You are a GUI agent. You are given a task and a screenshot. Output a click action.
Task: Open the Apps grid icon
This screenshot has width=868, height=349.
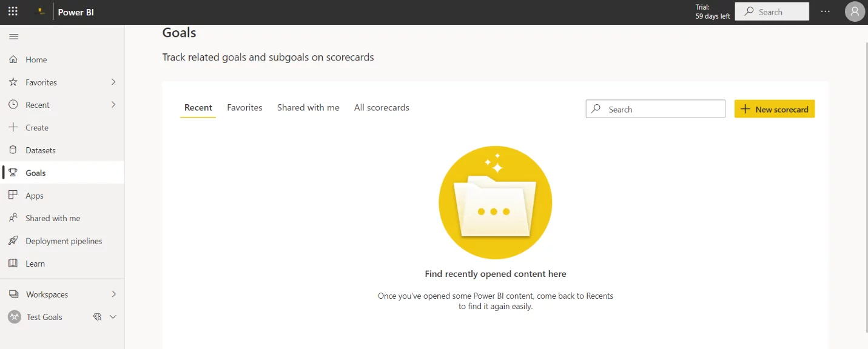tap(13, 195)
